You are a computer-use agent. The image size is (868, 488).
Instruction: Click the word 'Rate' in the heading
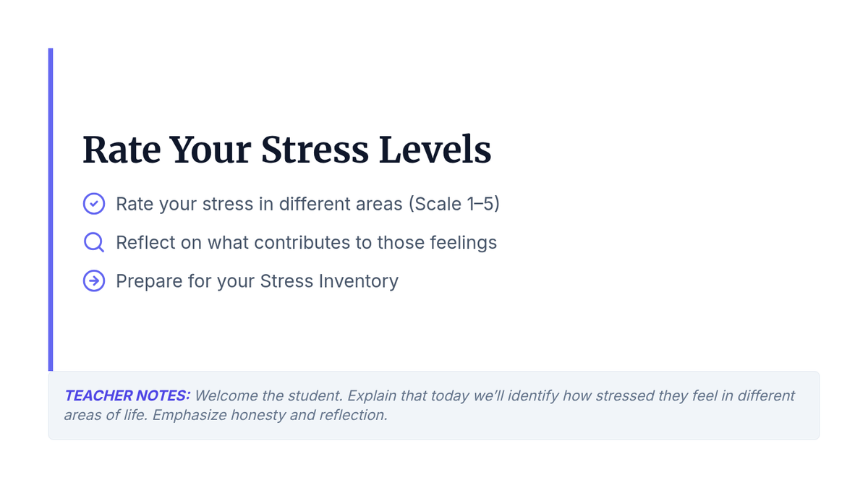pos(121,150)
